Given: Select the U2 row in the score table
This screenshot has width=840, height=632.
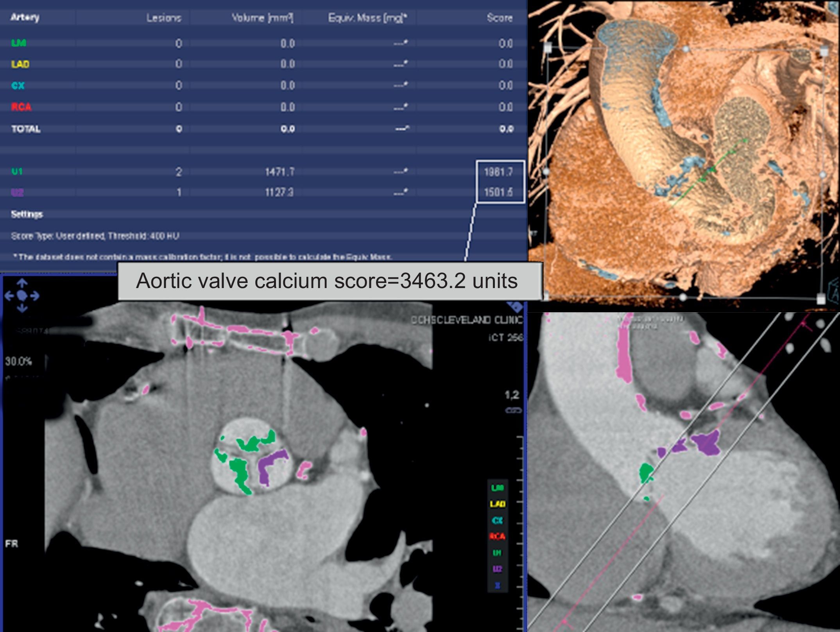Looking at the screenshot, I should tap(17, 192).
